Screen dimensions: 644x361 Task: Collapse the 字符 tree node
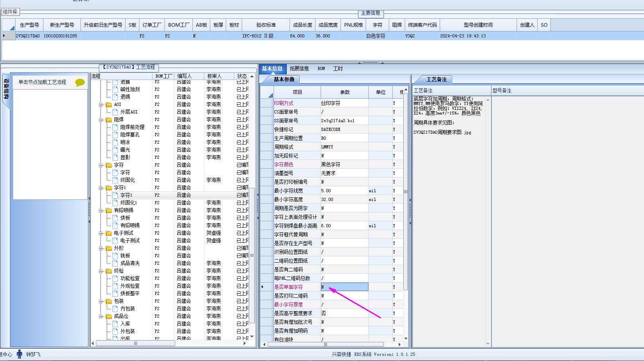101,165
